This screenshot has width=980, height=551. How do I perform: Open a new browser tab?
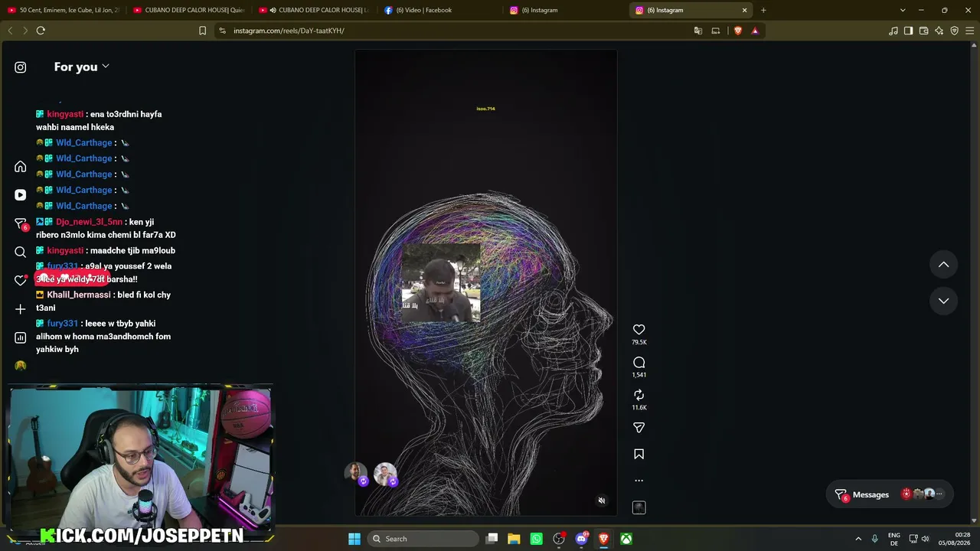click(763, 10)
